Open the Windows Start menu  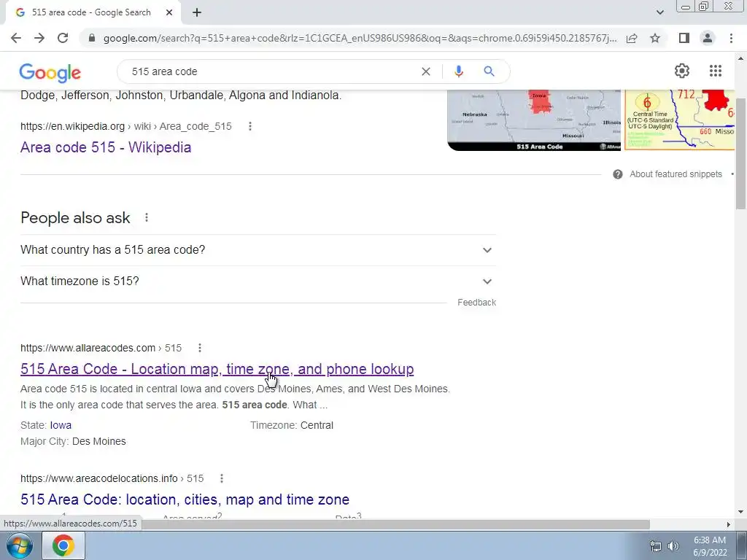pyautogui.click(x=18, y=545)
